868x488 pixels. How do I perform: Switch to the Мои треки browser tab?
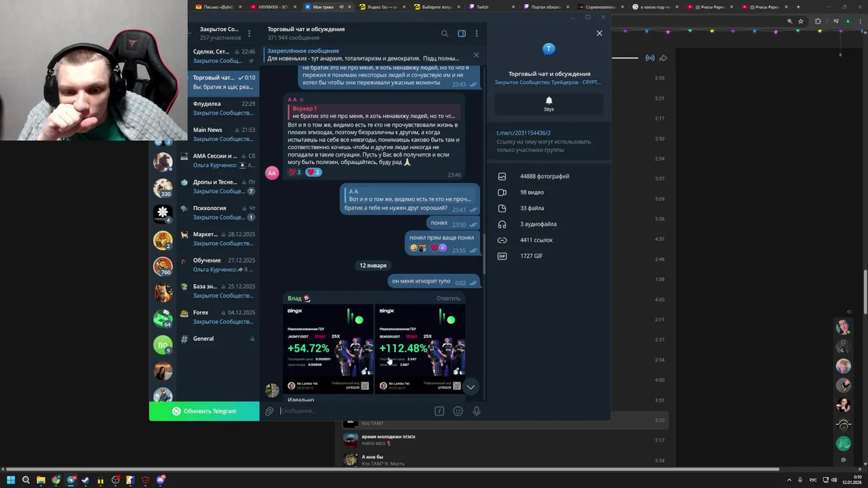[328, 7]
